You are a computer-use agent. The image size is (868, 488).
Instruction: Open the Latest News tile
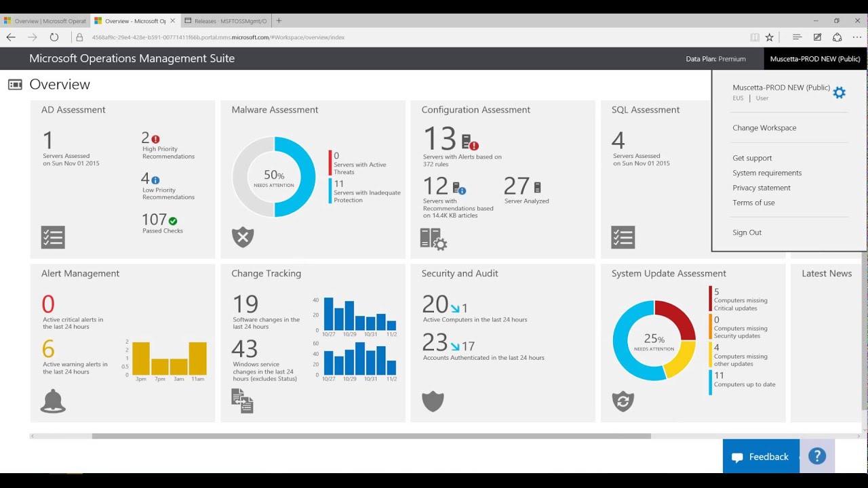tap(827, 343)
